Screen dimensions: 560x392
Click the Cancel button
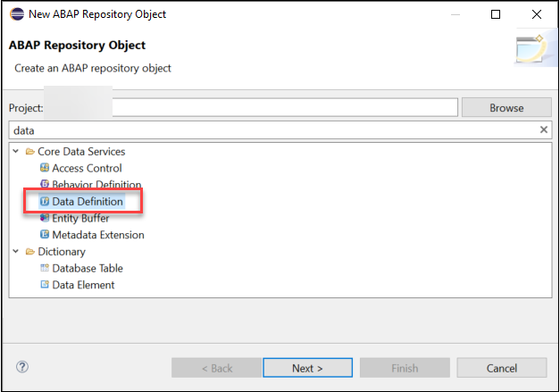click(501, 368)
